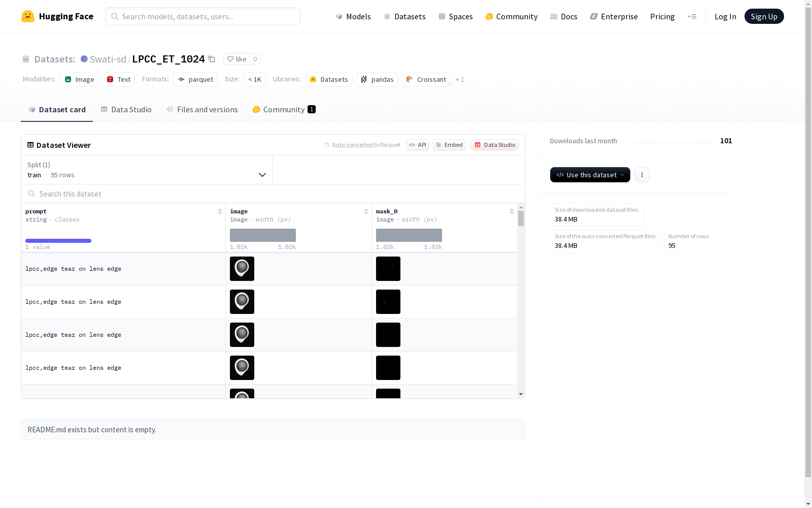The image size is (812, 508).
Task: Click the Swati-sd user avatar circle
Action: (x=84, y=59)
